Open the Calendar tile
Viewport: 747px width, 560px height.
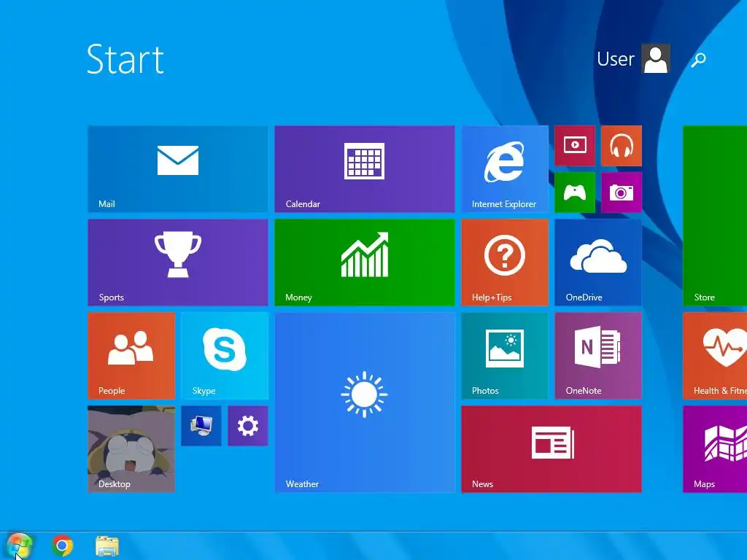click(x=365, y=169)
